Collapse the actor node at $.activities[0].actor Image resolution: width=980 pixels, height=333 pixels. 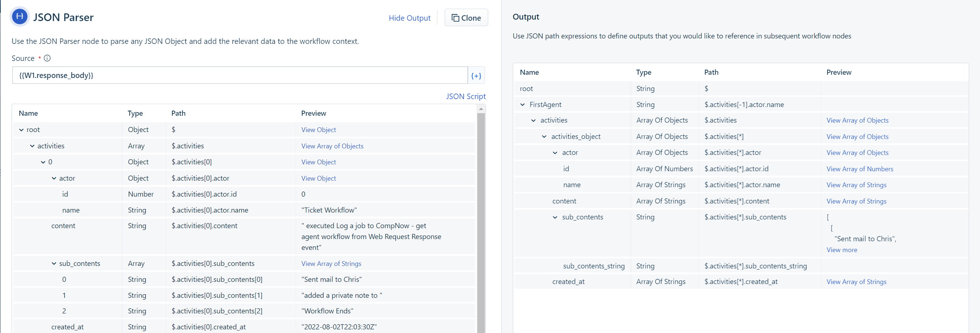click(54, 178)
